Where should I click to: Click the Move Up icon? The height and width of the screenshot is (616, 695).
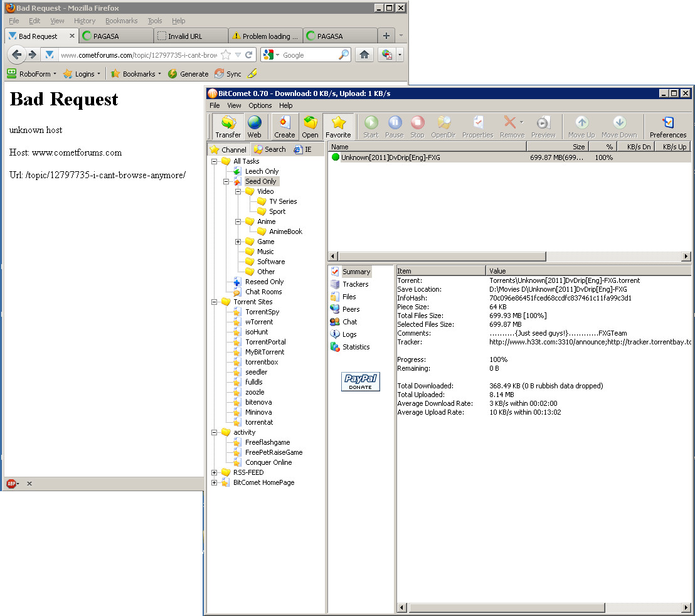(x=581, y=126)
